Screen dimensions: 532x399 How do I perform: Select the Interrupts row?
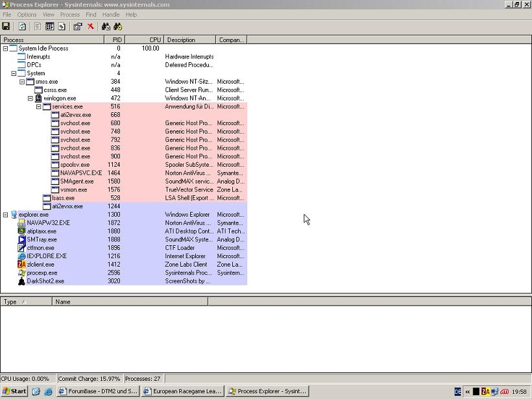click(x=123, y=56)
